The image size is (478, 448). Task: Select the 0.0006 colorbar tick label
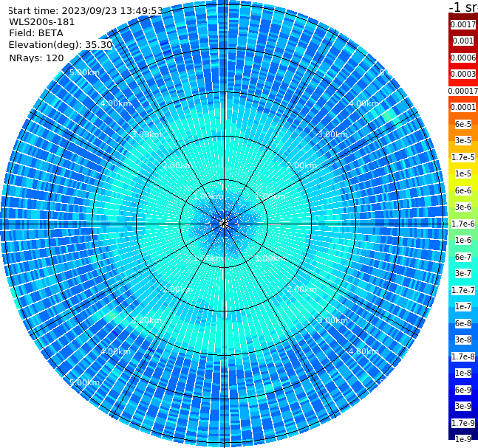(x=463, y=58)
